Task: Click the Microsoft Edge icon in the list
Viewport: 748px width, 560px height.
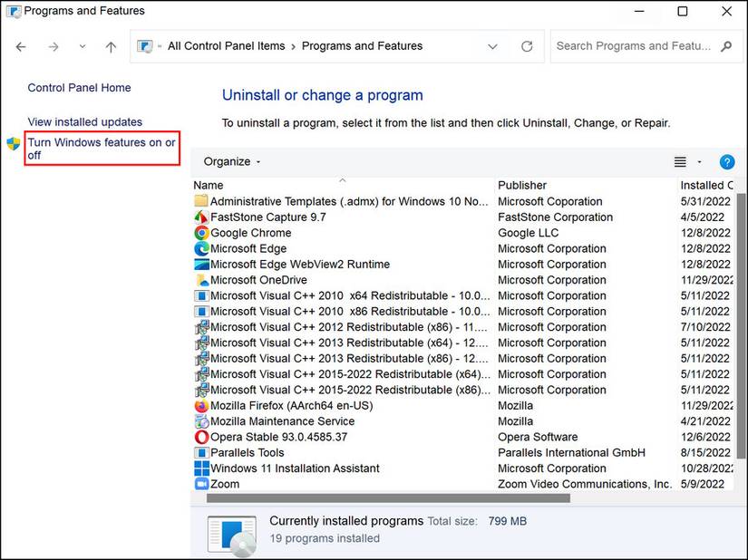Action: [201, 248]
